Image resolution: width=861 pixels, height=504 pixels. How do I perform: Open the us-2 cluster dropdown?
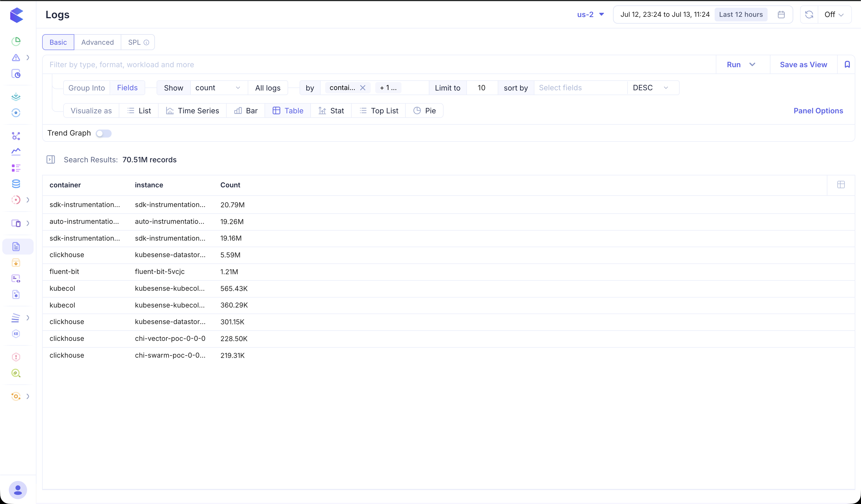(x=591, y=14)
